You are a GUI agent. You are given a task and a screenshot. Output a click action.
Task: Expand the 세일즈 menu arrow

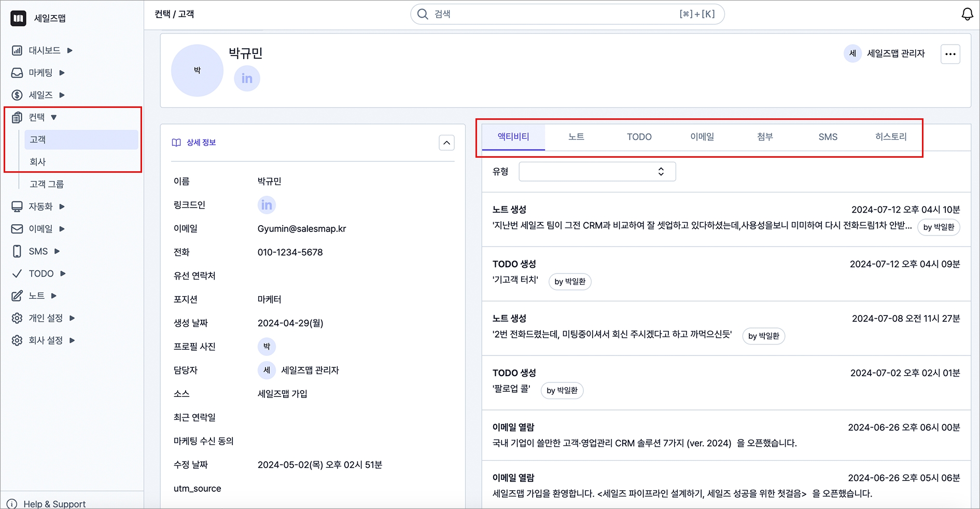62,95
